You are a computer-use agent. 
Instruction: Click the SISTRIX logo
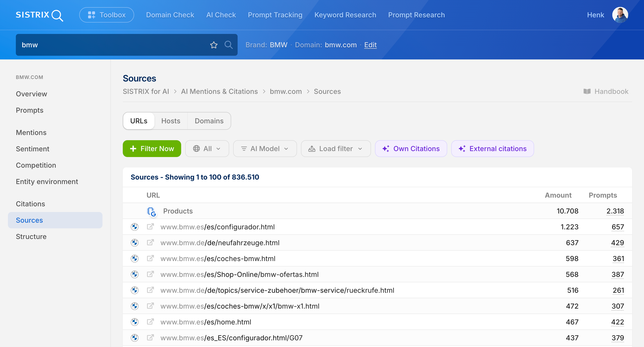[40, 15]
